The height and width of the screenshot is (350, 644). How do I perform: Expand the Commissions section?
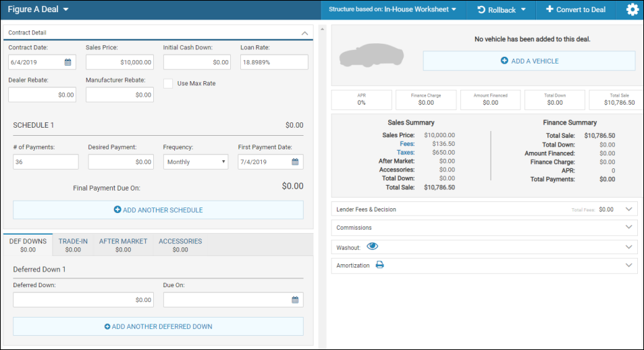pos(628,227)
